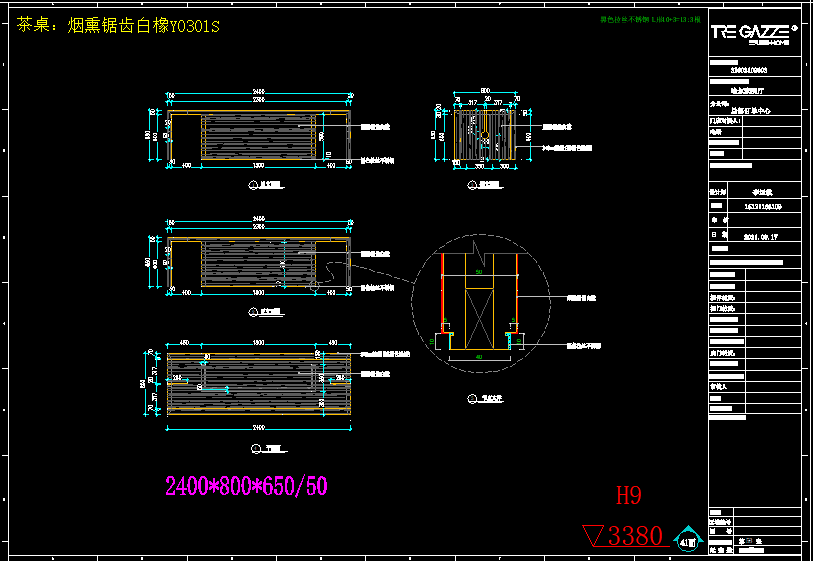Select the magenta dimension text 2400*800*650/50

246,487
